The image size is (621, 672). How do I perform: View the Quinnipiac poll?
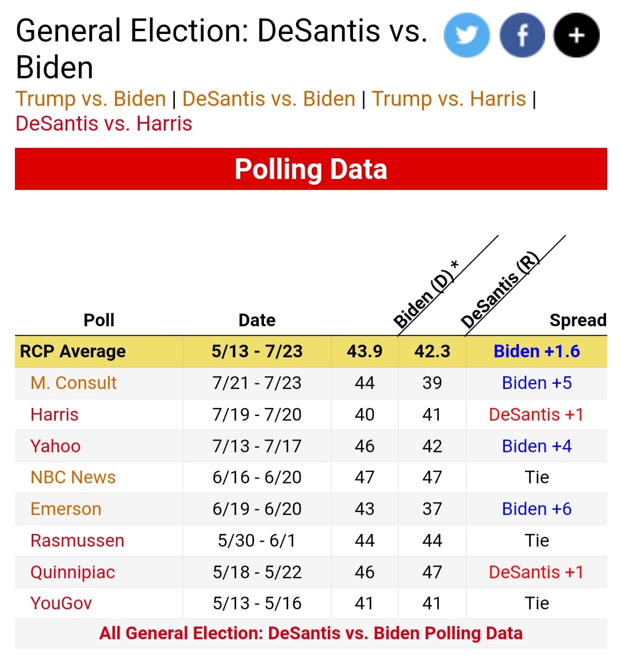73,572
